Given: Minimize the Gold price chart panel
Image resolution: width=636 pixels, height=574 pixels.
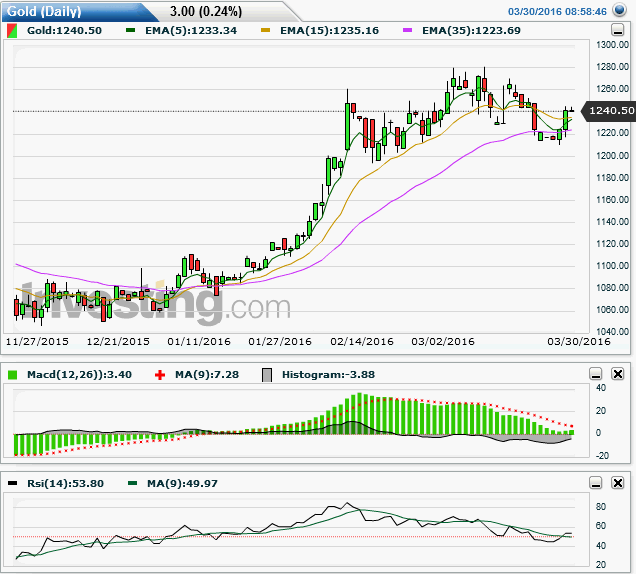Looking at the screenshot, I should [617, 30].
